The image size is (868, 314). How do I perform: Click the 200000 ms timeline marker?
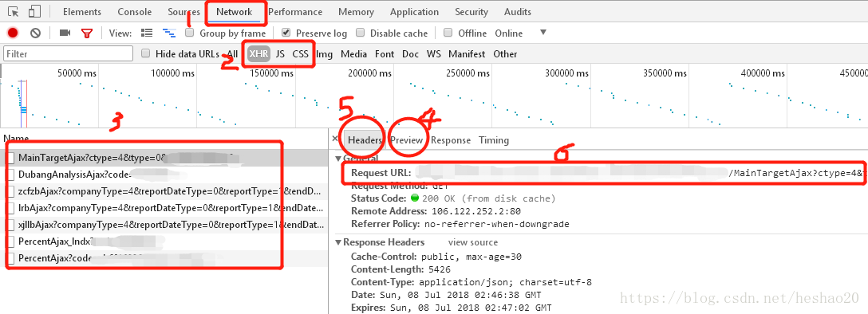[x=369, y=73]
